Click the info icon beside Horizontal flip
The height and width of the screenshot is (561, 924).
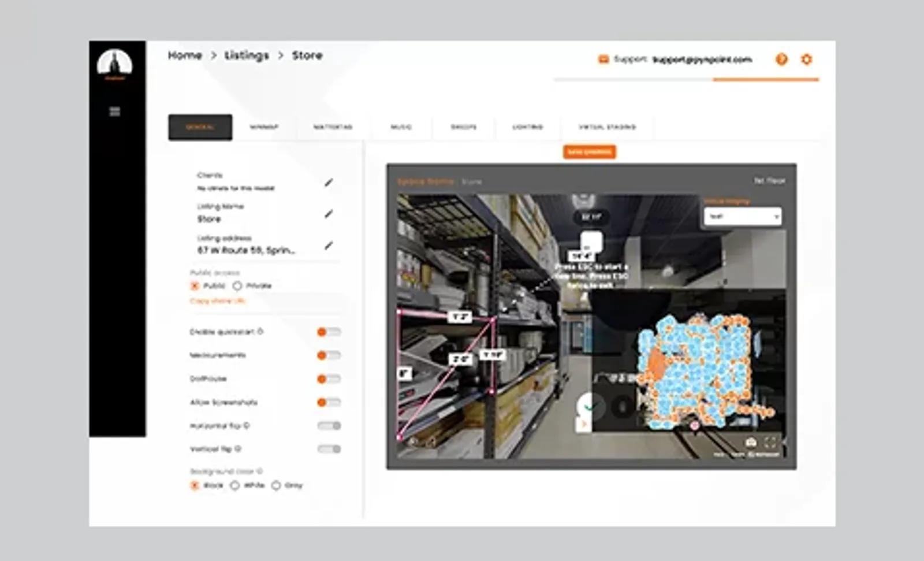[x=247, y=426]
